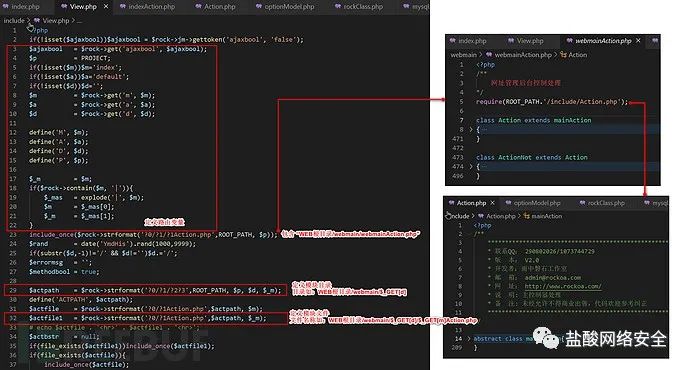Click the '...' breadcrumb after View.php
The image size is (690, 370).
click(x=79, y=20)
